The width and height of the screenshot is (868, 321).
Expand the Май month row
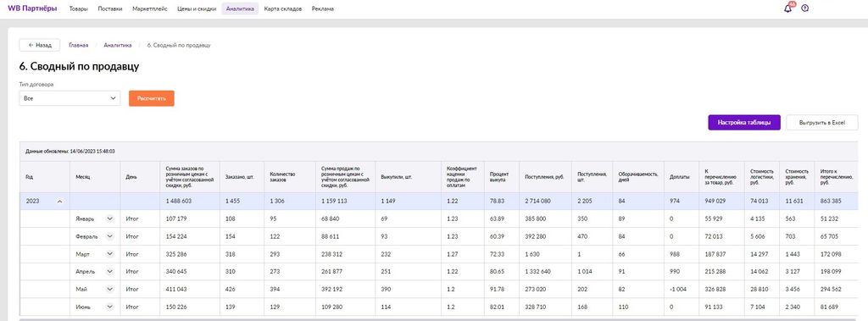click(x=109, y=289)
